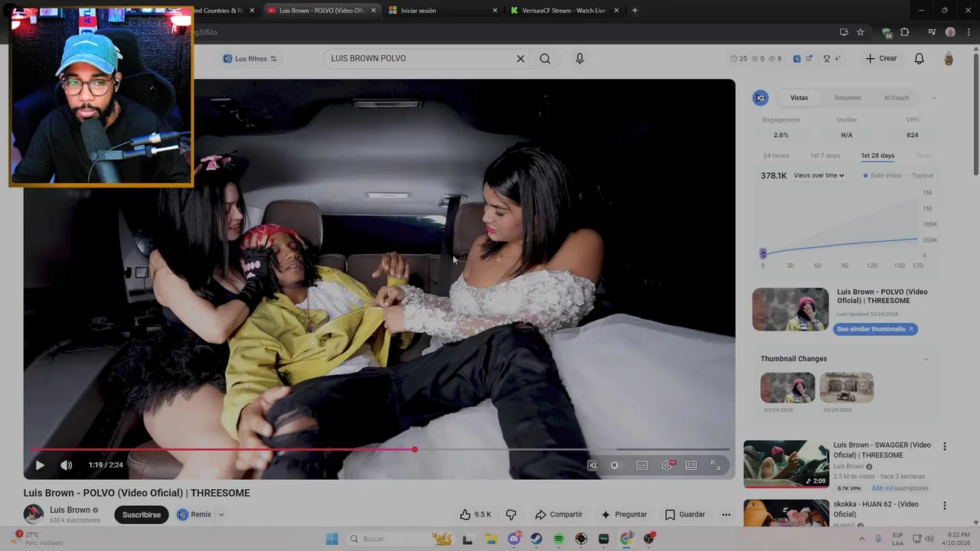
Task: Switch to theater mode view
Action: (691, 465)
